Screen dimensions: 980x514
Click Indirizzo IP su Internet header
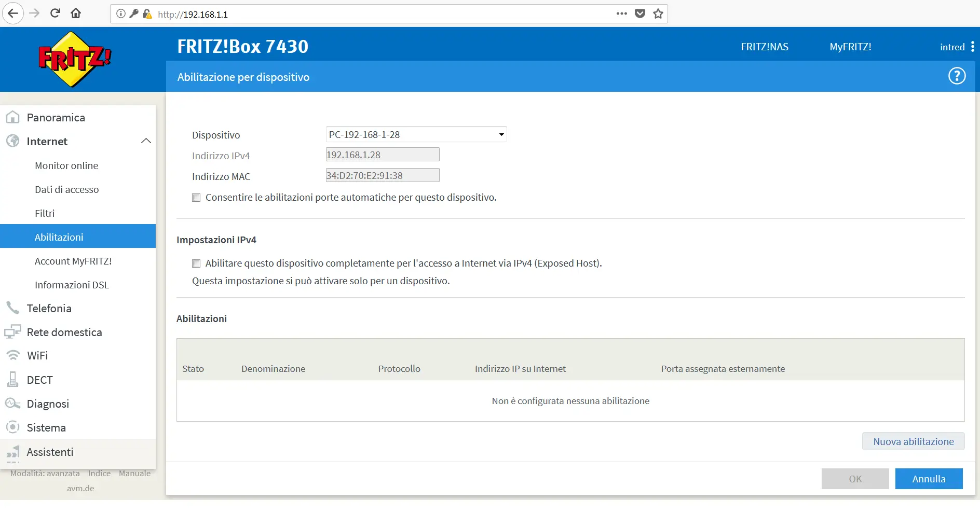click(520, 369)
